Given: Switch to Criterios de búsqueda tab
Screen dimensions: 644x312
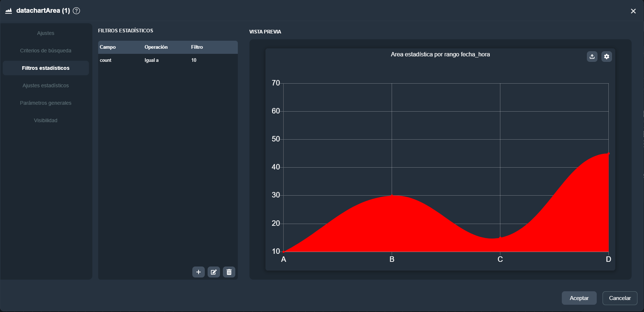Looking at the screenshot, I should (x=46, y=51).
